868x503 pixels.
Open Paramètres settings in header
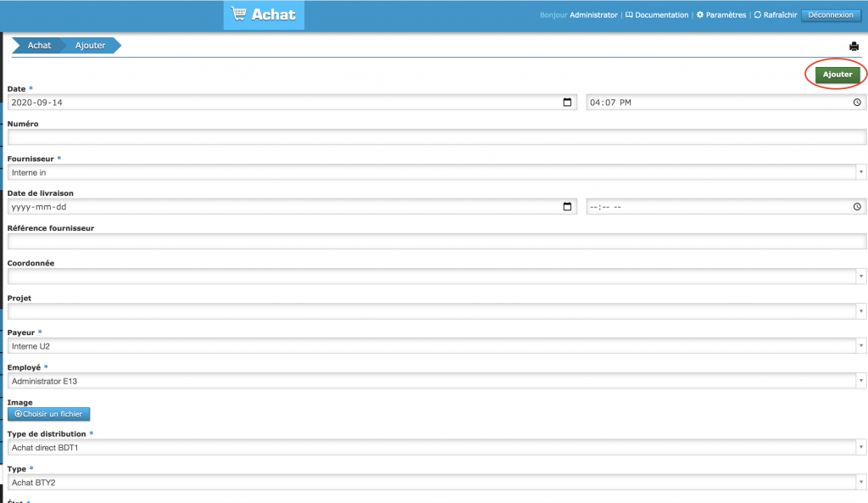click(721, 15)
